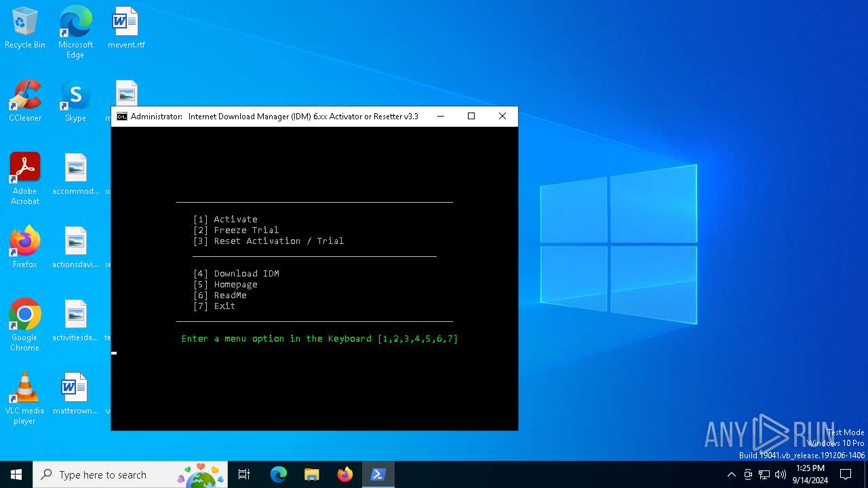Maximize the IDM Activator console window
868x488 pixels.
pyautogui.click(x=471, y=117)
